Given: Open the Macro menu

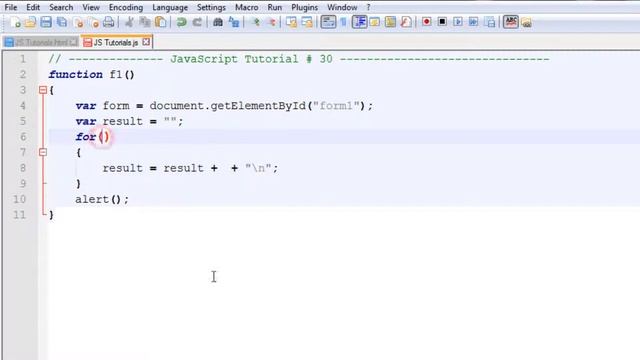Looking at the screenshot, I should pos(247,7).
